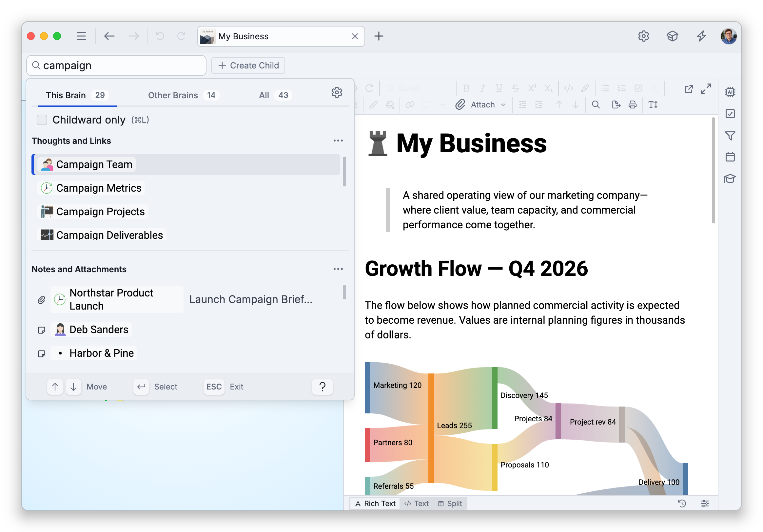Enable the Childward only checkbox

(x=42, y=120)
